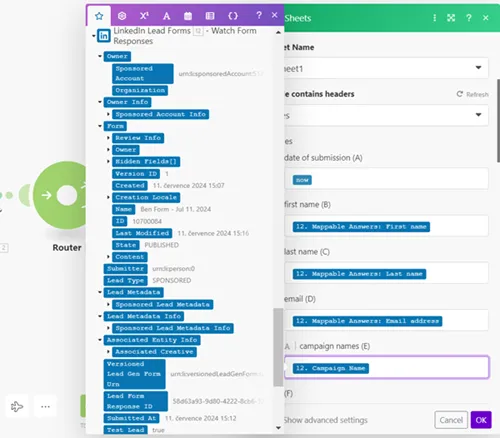The image size is (500, 438).
Task: Expand the Review Info node
Action: tap(108, 138)
